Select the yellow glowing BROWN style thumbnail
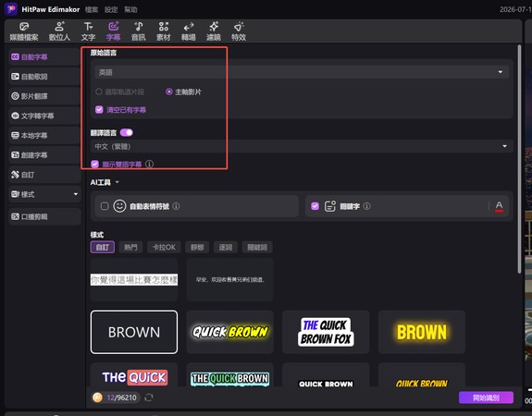 422,332
